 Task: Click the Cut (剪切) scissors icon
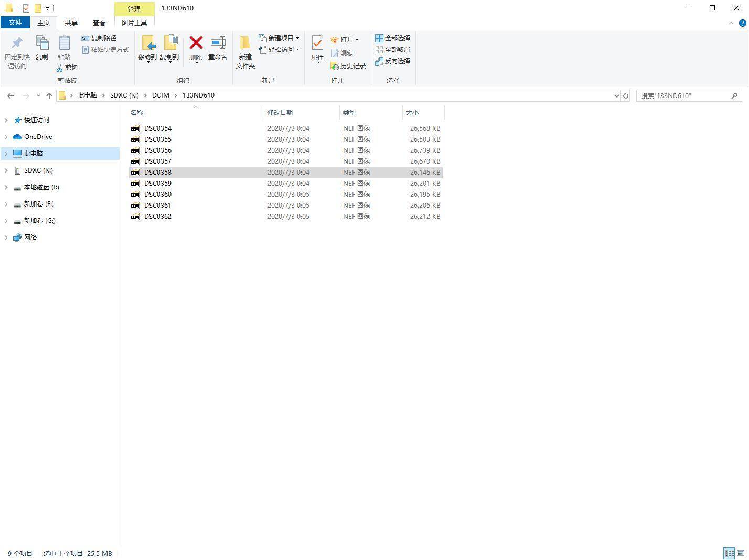(60, 68)
